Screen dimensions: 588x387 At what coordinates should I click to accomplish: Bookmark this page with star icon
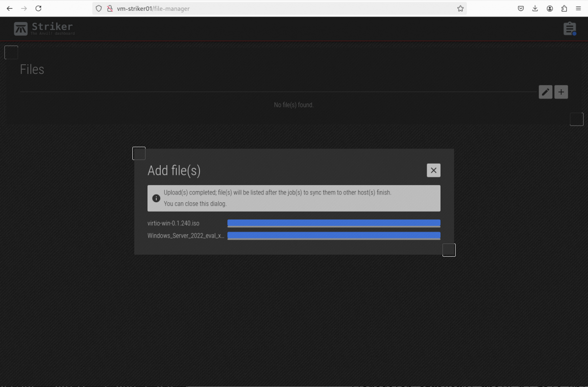pos(460,8)
